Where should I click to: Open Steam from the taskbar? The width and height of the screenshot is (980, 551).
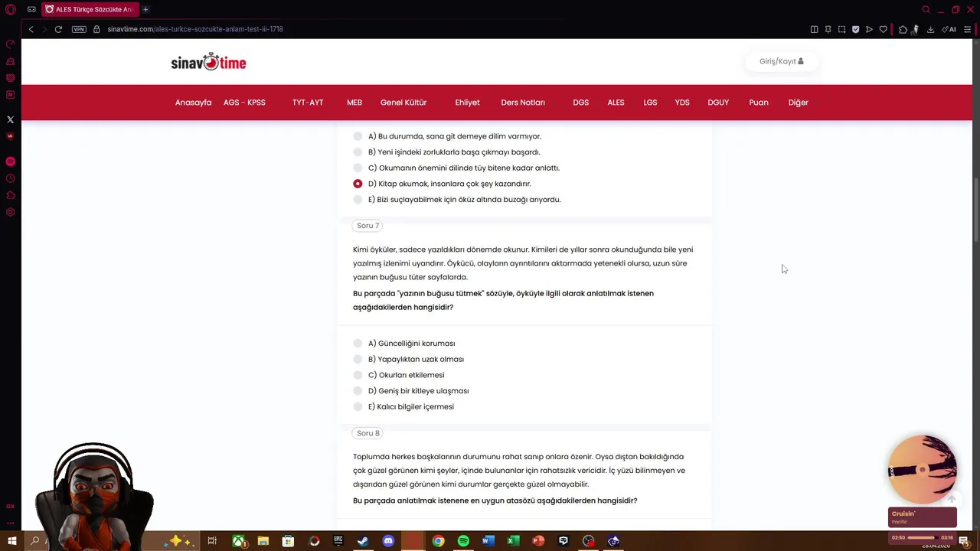click(x=363, y=541)
